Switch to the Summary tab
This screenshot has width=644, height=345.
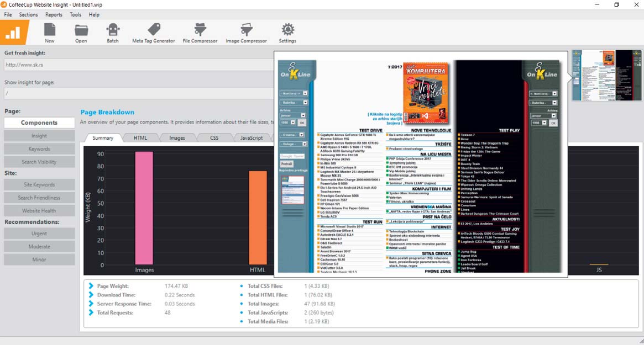(103, 138)
